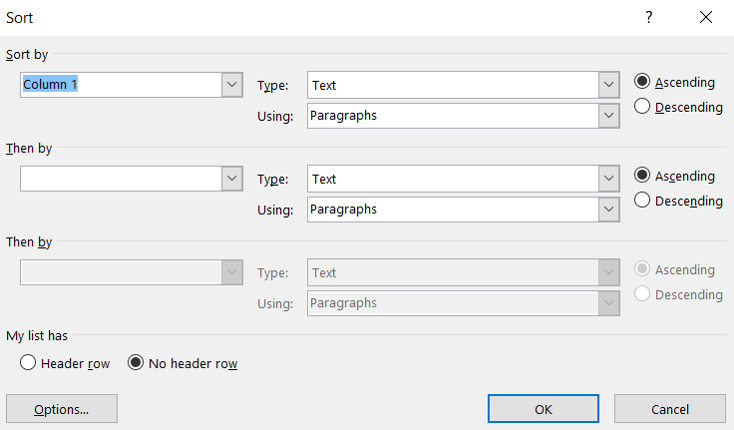This screenshot has height=430, width=734.
Task: Click the Help question mark icon
Action: coord(648,17)
